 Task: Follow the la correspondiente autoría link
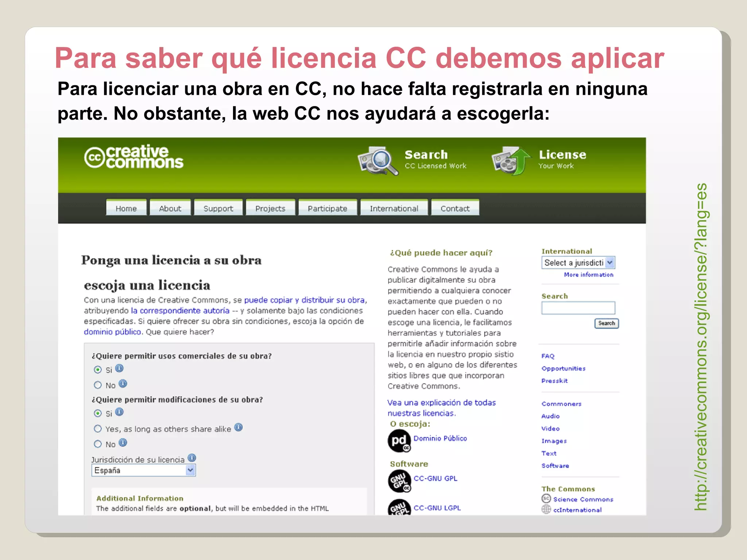[x=180, y=311]
